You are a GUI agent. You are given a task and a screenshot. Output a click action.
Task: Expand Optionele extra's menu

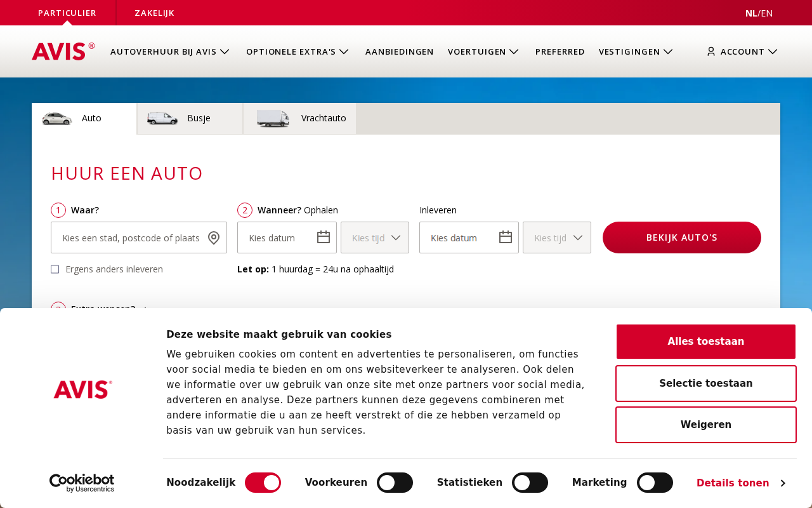[x=298, y=51]
